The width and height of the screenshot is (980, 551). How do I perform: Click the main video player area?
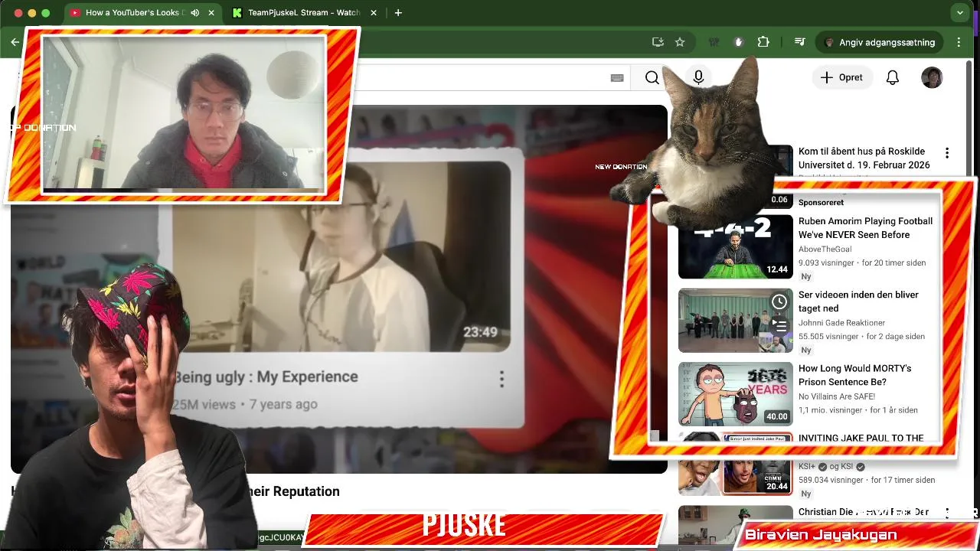[x=339, y=289]
